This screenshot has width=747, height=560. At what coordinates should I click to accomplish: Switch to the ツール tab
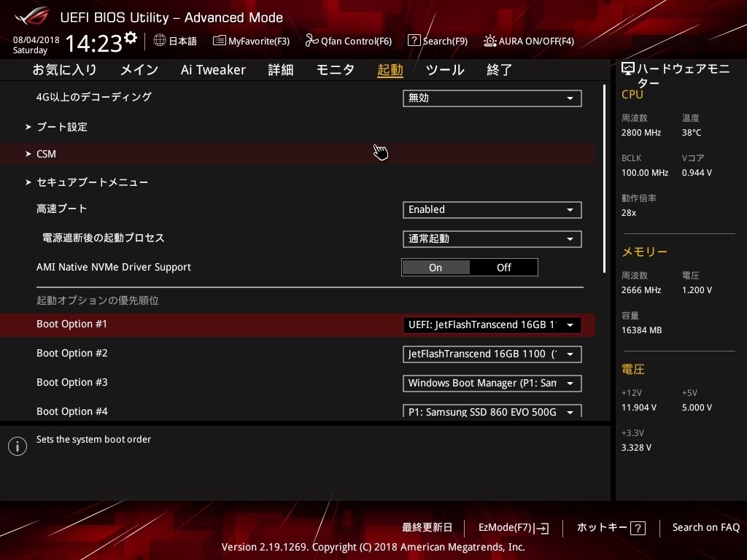[445, 70]
